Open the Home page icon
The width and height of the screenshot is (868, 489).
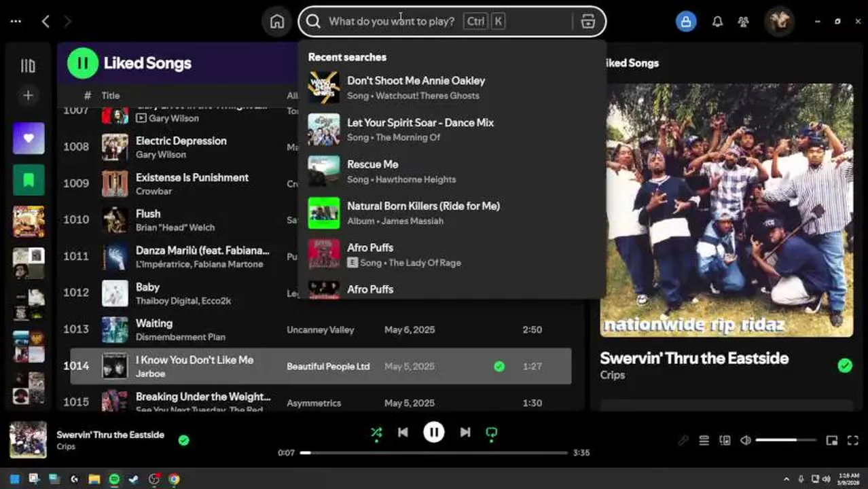tap(277, 21)
